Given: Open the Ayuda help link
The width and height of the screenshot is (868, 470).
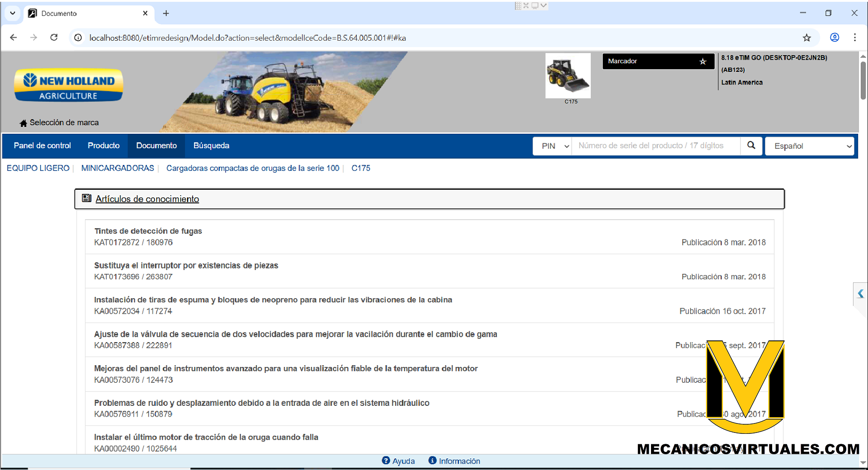Looking at the screenshot, I should pos(403,461).
